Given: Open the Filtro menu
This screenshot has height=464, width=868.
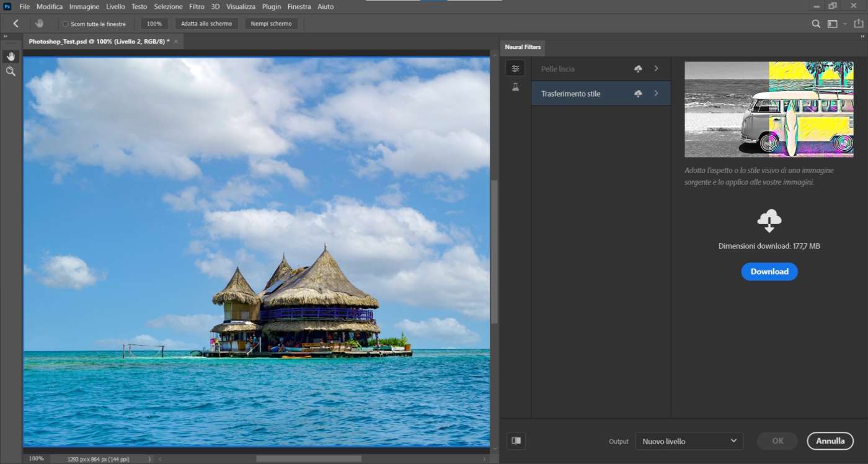Looking at the screenshot, I should tap(197, 6).
